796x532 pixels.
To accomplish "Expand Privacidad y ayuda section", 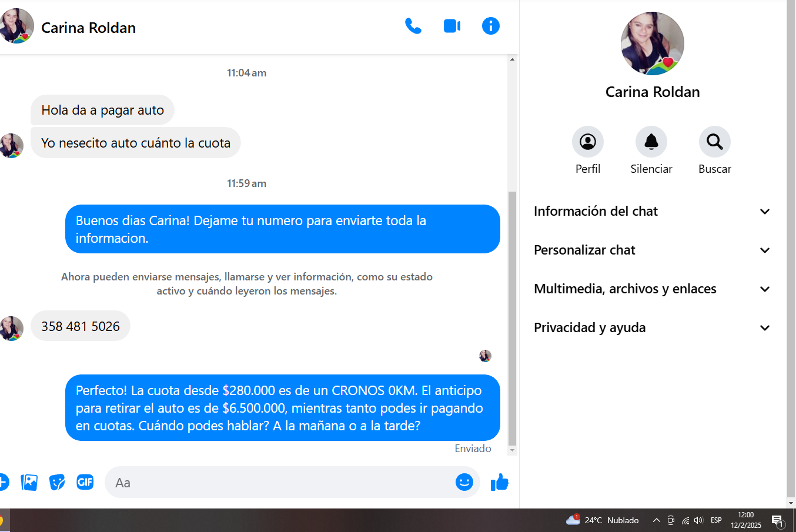I will (651, 328).
